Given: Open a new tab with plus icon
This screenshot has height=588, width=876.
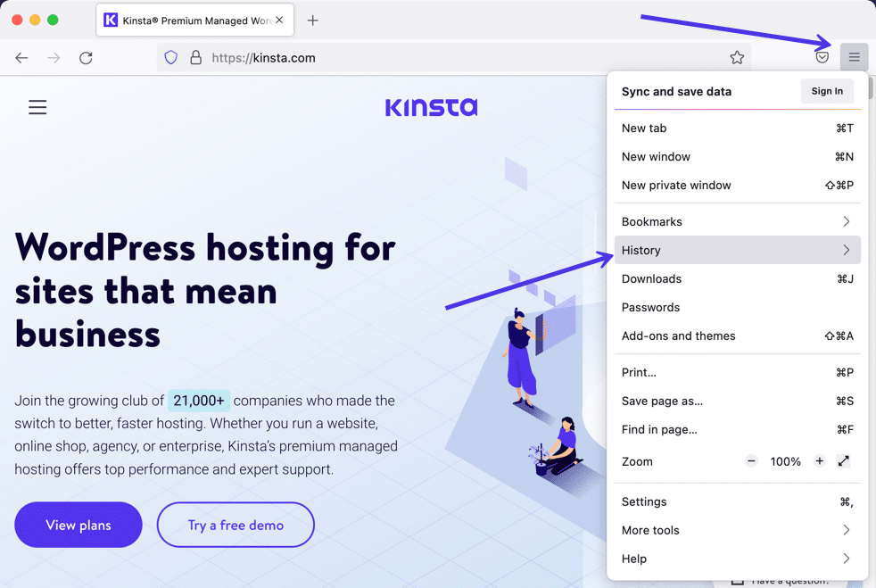Looking at the screenshot, I should pyautogui.click(x=312, y=21).
